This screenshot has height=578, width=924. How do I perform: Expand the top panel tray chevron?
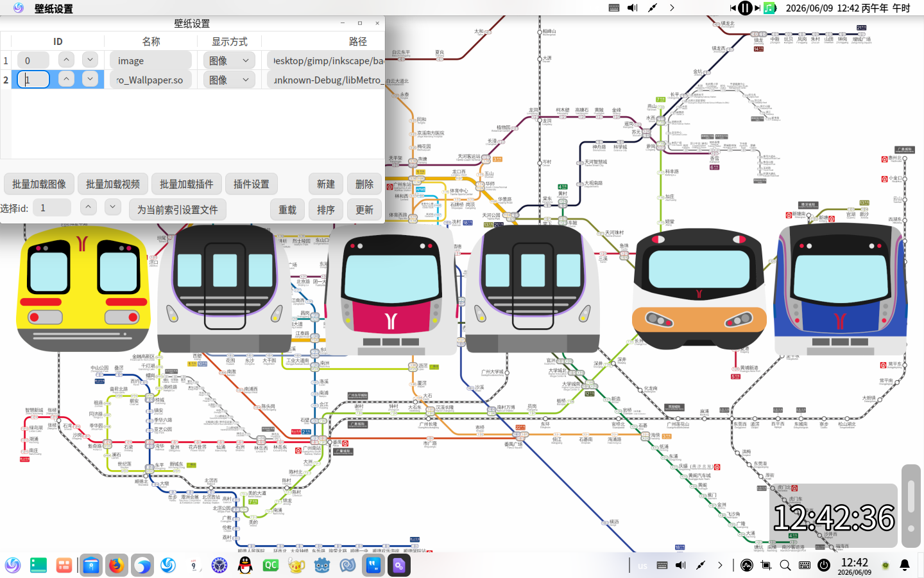672,8
